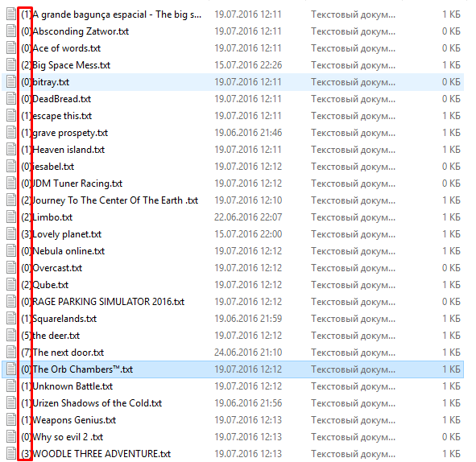Select the file icon of bitray.txt
Screen dimensions: 476x462
point(11,82)
